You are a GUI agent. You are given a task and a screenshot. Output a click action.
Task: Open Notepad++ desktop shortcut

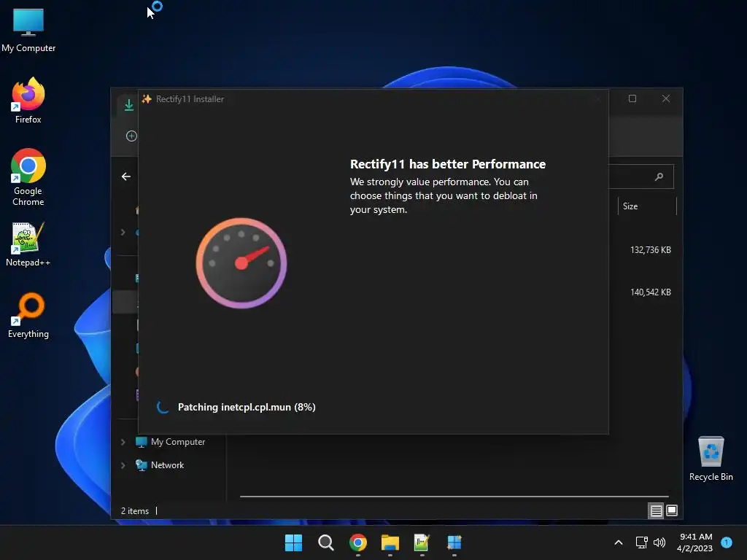point(28,244)
